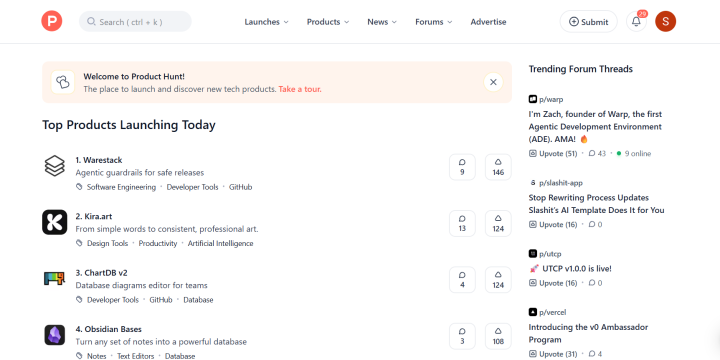Select the Notes tag

pyautogui.click(x=96, y=356)
